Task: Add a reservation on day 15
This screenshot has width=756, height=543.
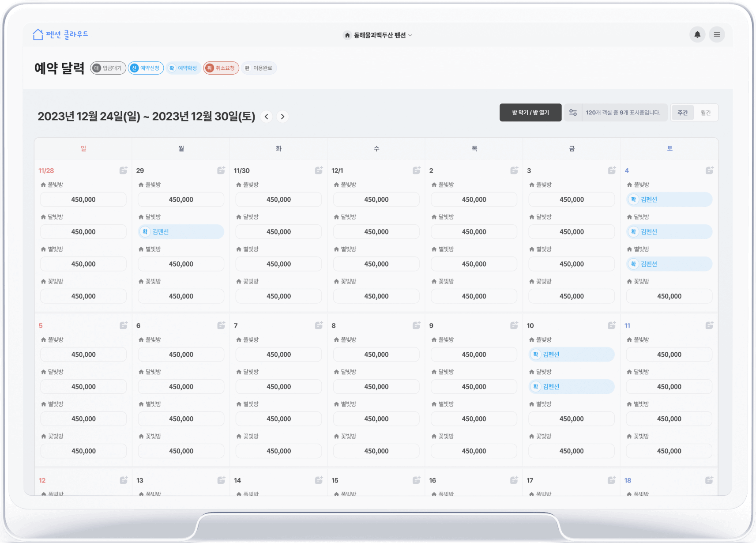Action: [x=416, y=480]
